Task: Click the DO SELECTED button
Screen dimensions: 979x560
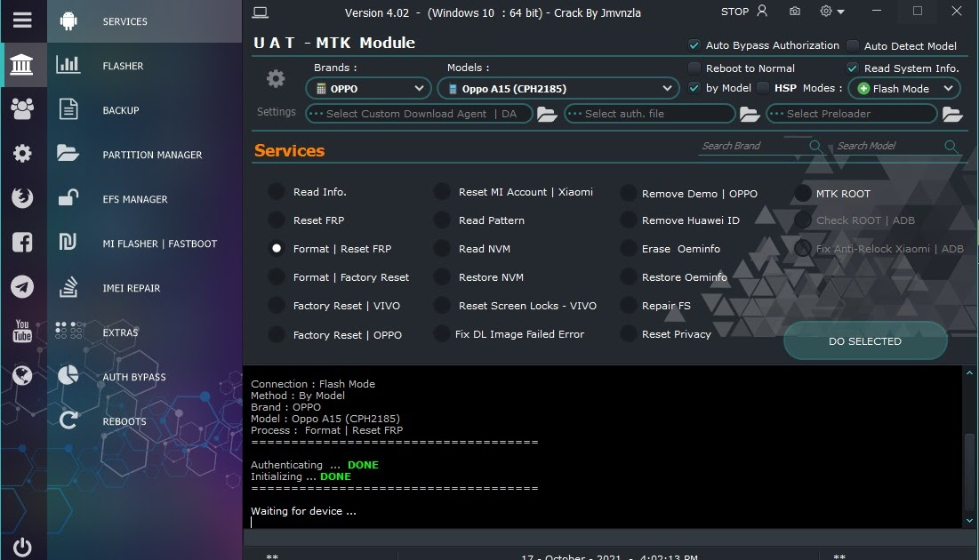Action: (865, 340)
